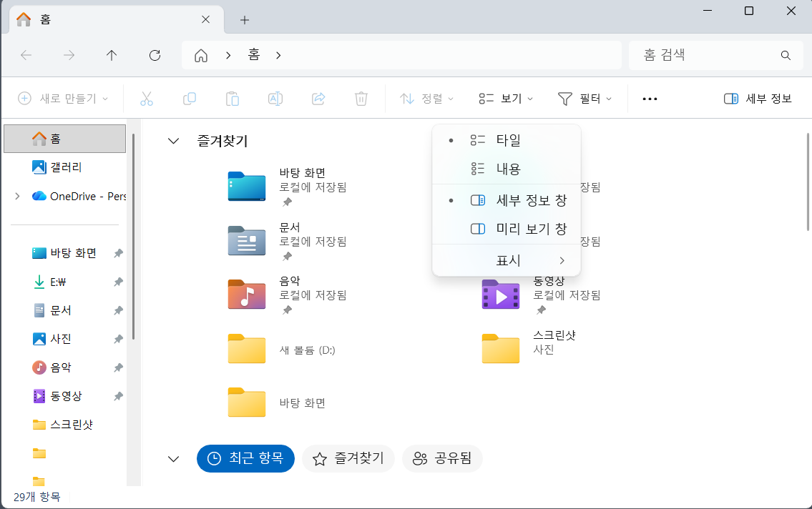Click the main content vertical scrollbar
812x509 pixels.
808,182
